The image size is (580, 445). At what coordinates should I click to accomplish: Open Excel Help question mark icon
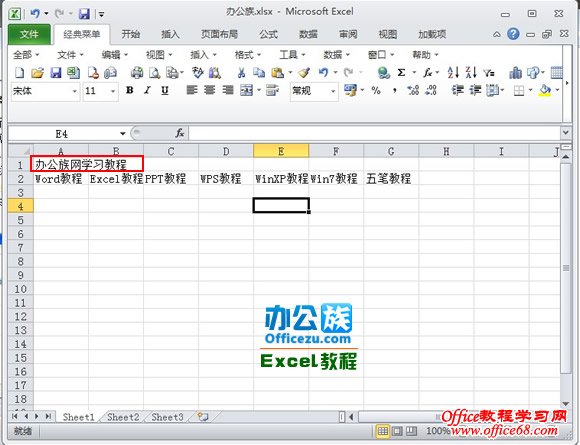coord(513,34)
